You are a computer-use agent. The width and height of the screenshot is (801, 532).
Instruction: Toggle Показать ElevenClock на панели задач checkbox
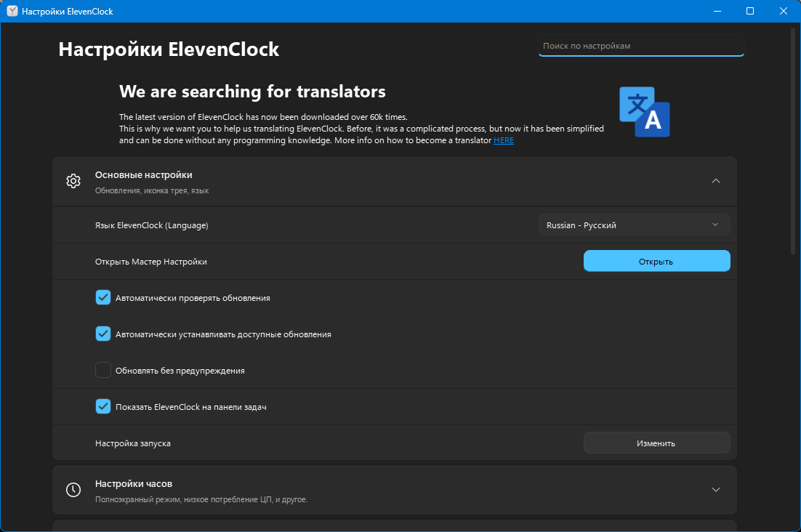pyautogui.click(x=103, y=406)
